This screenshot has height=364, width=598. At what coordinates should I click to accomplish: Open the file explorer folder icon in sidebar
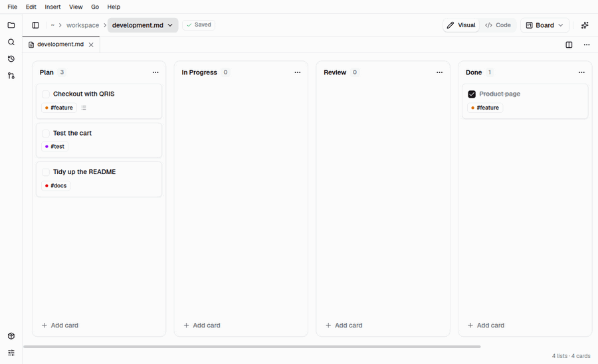click(x=11, y=25)
